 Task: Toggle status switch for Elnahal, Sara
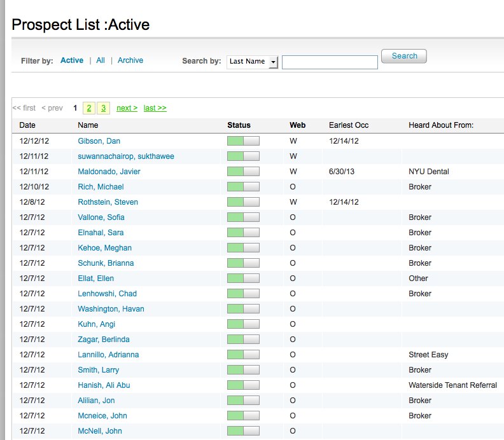pyautogui.click(x=243, y=233)
